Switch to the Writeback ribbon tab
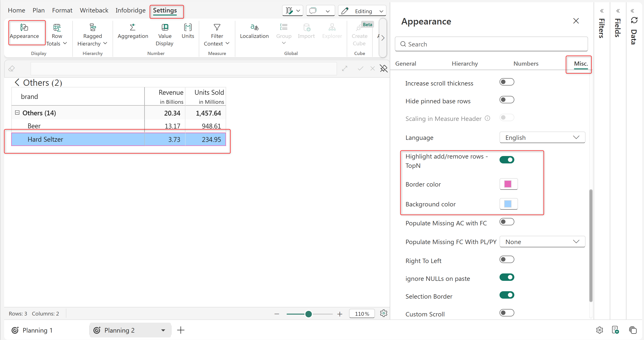644x340 pixels. [x=94, y=10]
